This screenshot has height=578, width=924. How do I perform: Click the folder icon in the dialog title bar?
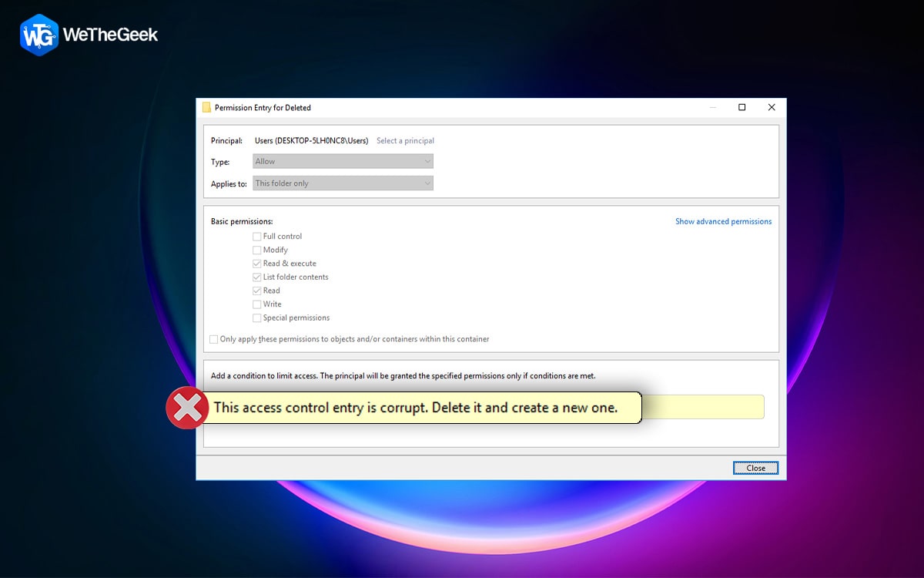coord(206,107)
